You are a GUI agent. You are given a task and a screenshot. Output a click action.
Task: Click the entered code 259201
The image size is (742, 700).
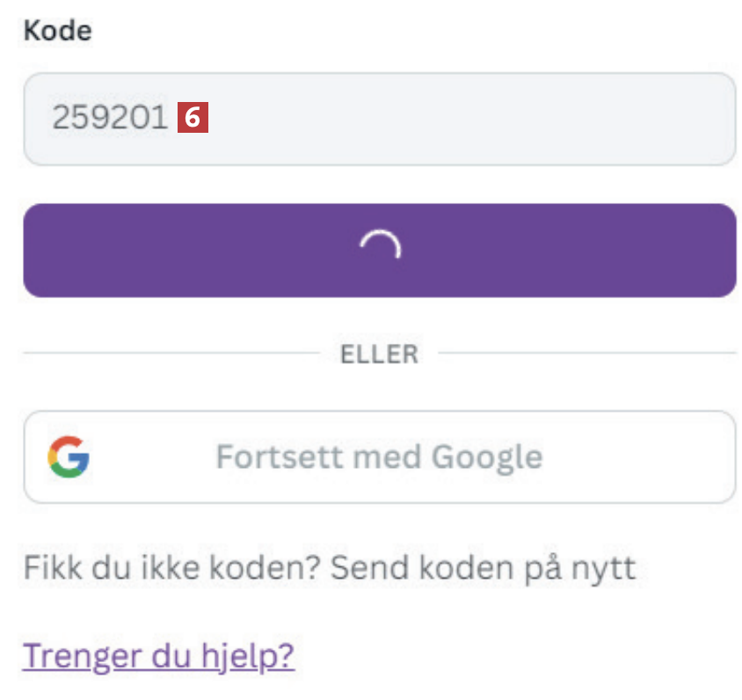point(110,118)
